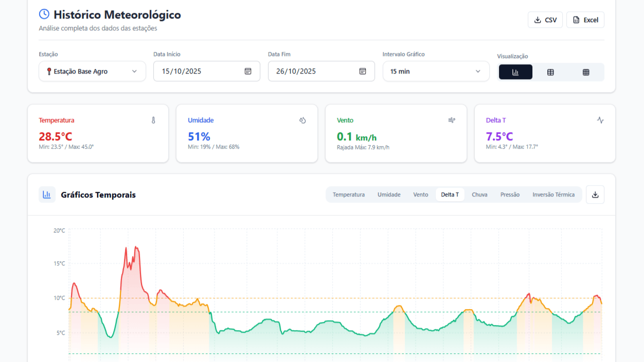Click the calendar icon in Data Início

pos(248,71)
